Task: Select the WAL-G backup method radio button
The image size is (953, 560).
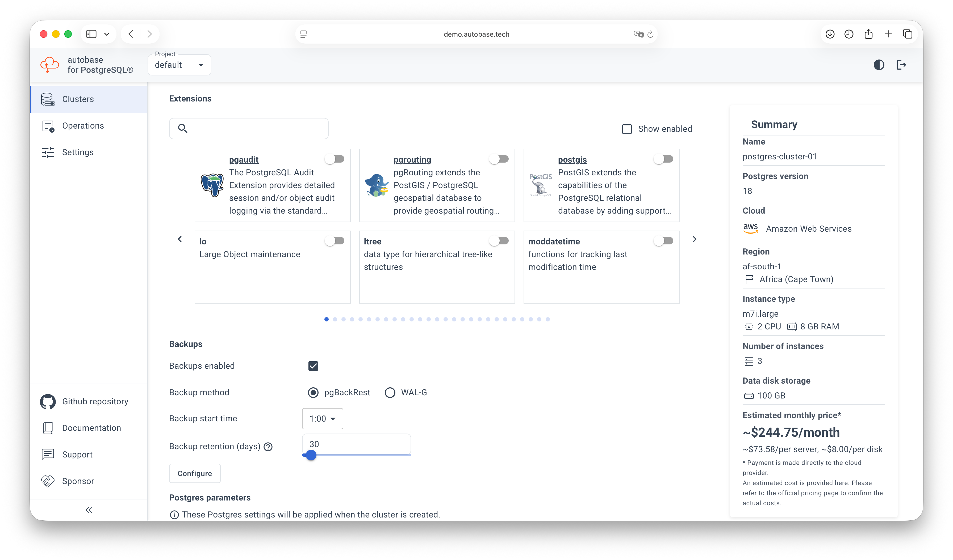Action: [390, 392]
